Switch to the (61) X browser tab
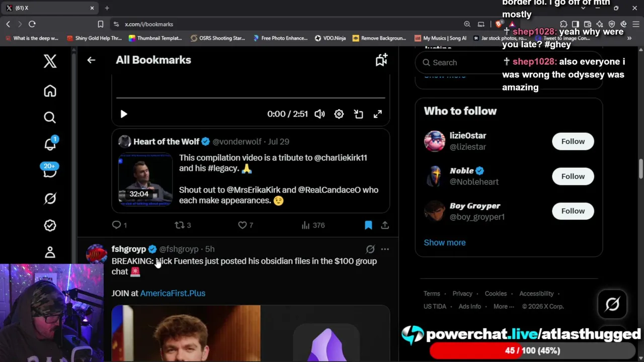The image size is (644, 362). (x=50, y=8)
